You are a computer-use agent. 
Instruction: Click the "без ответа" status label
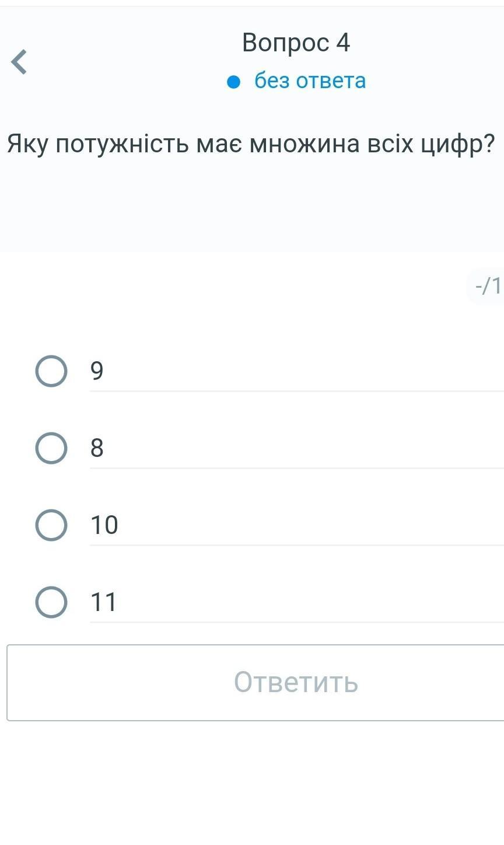(x=310, y=81)
